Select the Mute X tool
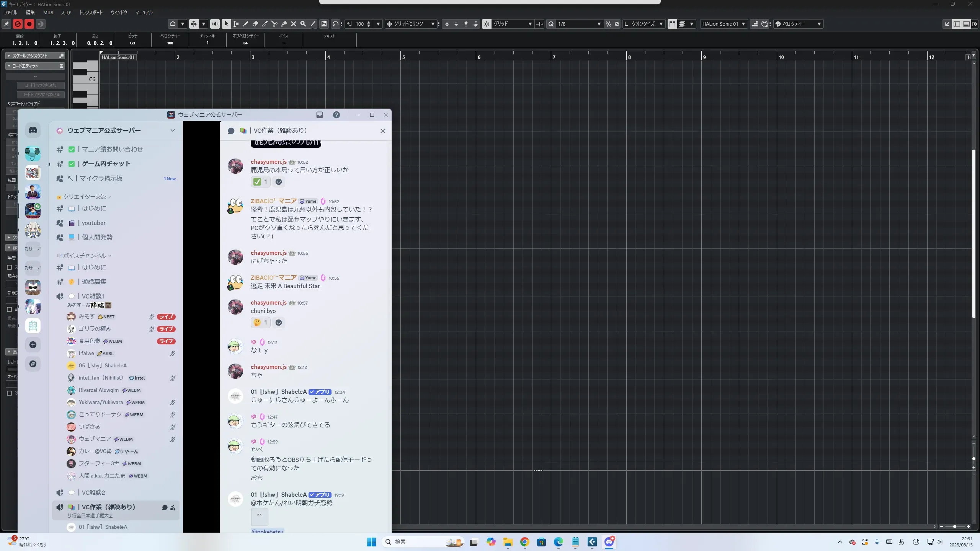980x551 pixels. click(294, 24)
